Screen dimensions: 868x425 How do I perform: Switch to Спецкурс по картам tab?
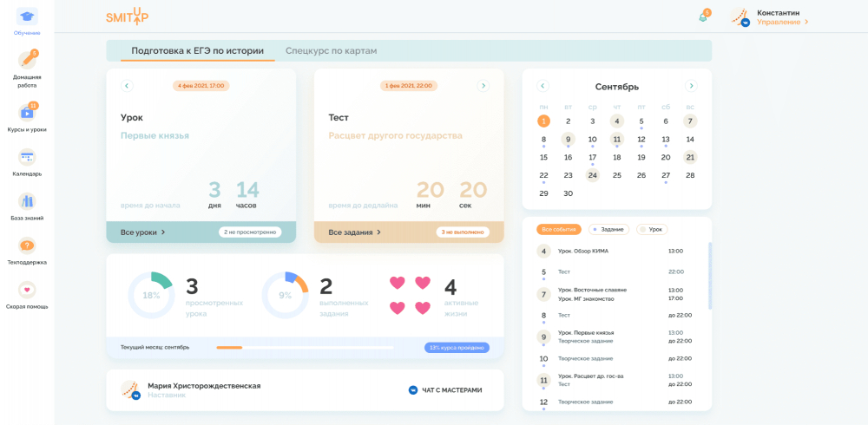331,51
